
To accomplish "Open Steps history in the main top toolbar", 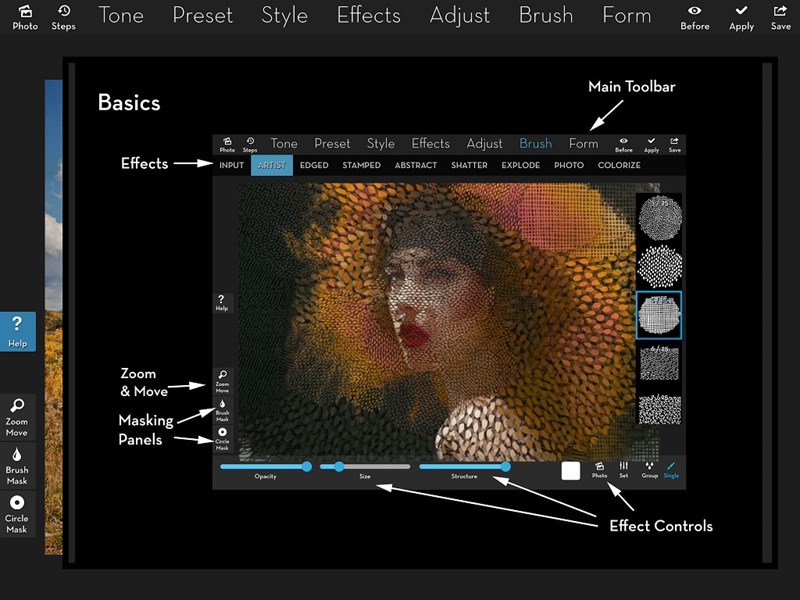I will (63, 17).
